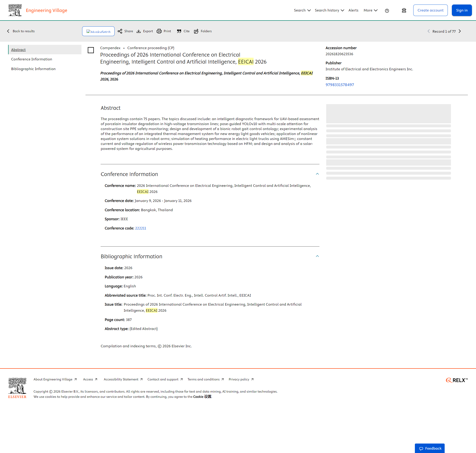Click the institution building icon
Image resolution: width=476 pixels, height=453 pixels.
404,10
